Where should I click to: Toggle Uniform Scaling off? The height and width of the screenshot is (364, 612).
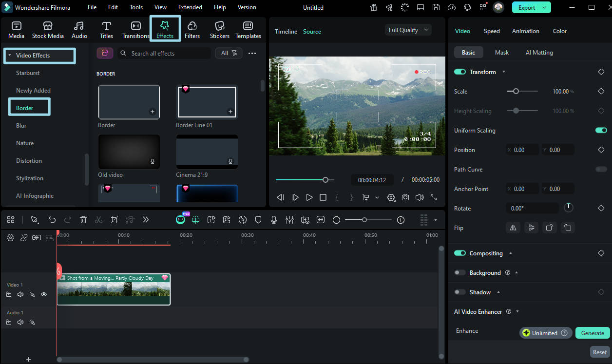[x=601, y=130]
